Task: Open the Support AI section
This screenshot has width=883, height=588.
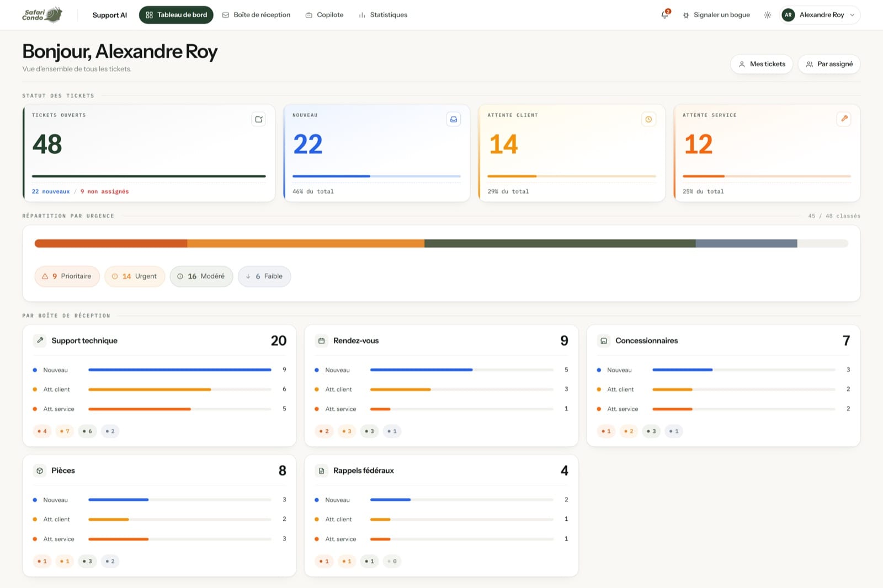Action: tap(110, 15)
